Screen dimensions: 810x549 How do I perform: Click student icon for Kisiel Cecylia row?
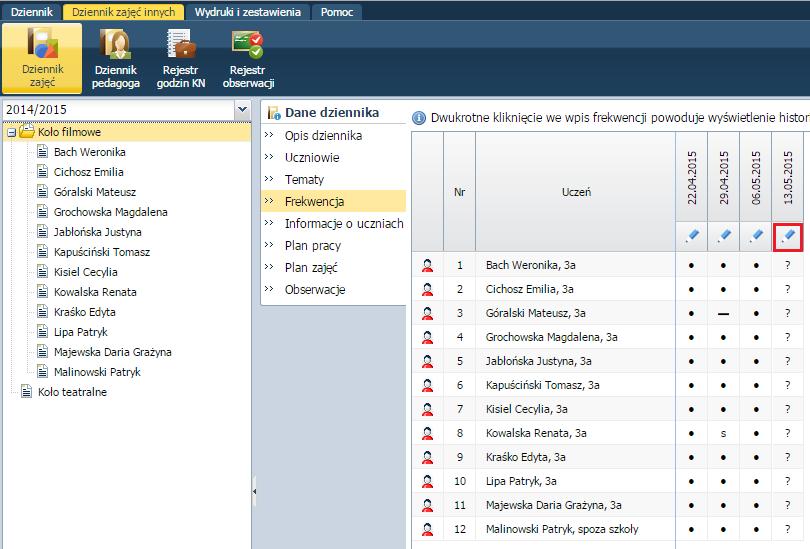(427, 410)
